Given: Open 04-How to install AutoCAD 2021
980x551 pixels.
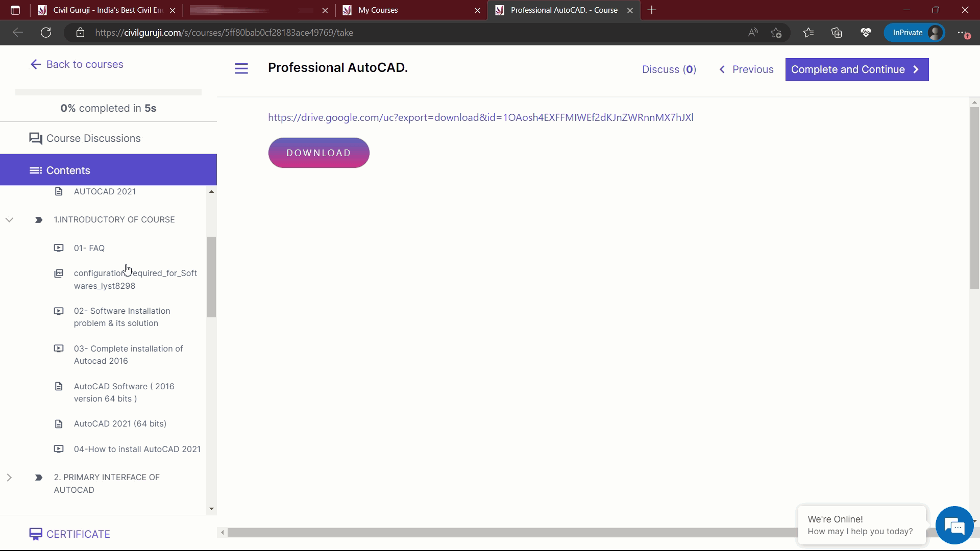Looking at the screenshot, I should 137,449.
